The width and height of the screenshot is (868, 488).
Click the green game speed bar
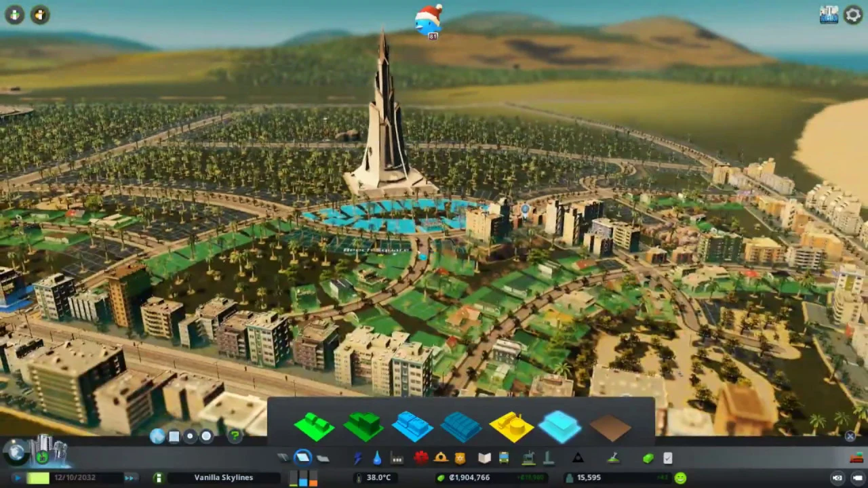point(39,478)
